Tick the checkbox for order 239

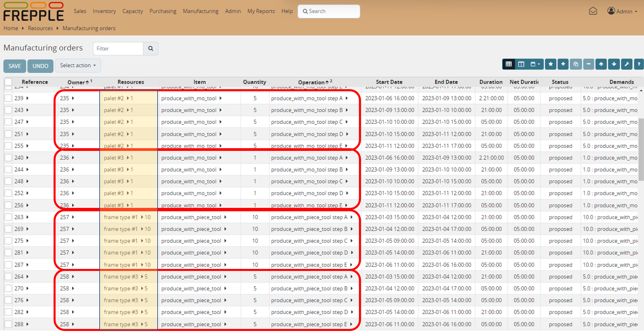(8, 98)
